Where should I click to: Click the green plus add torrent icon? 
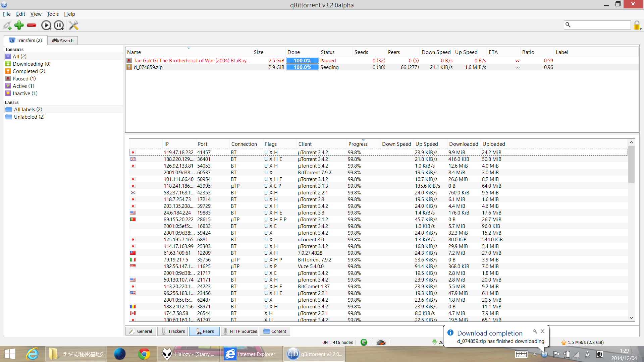coord(19,25)
